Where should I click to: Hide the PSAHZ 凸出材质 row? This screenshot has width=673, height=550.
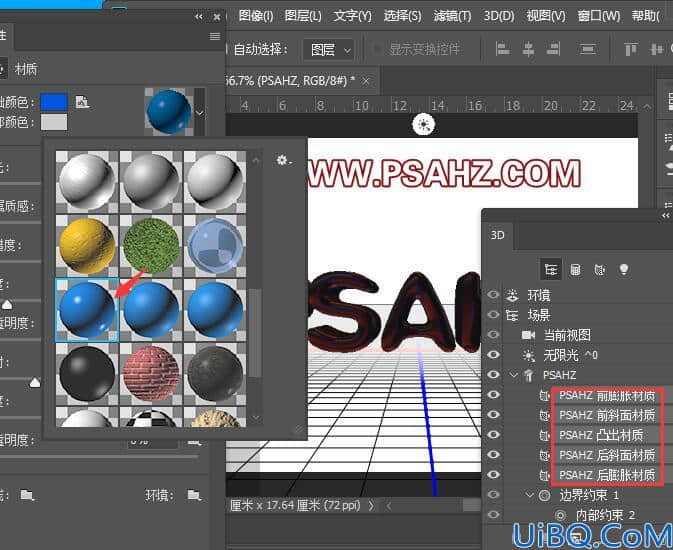point(494,435)
